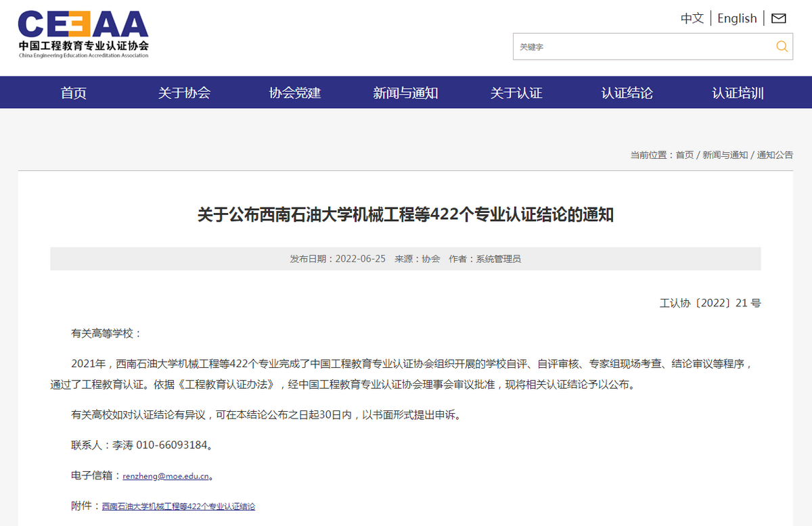
Task: Switch the site language to English
Action: 737,18
